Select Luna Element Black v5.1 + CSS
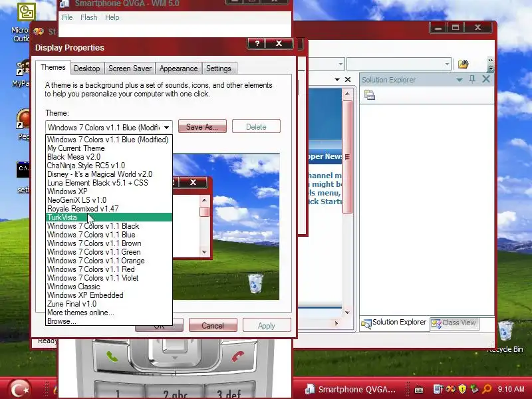 tap(108, 183)
